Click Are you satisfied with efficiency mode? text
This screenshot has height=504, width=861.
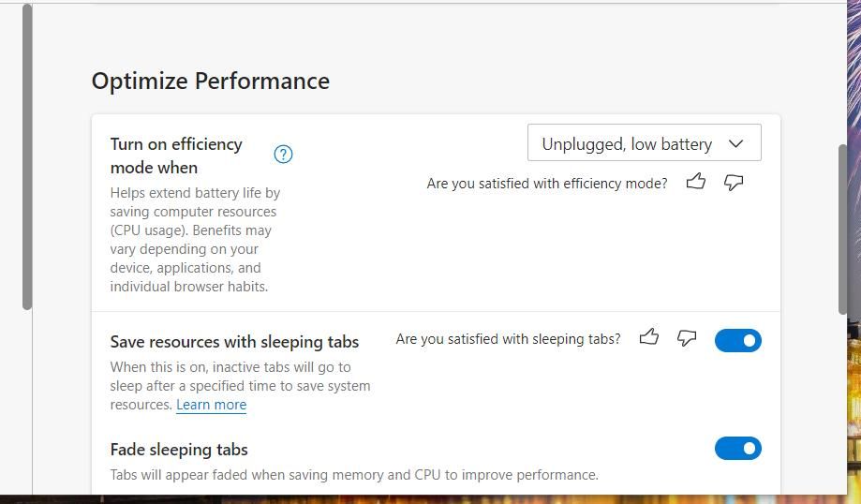point(547,184)
